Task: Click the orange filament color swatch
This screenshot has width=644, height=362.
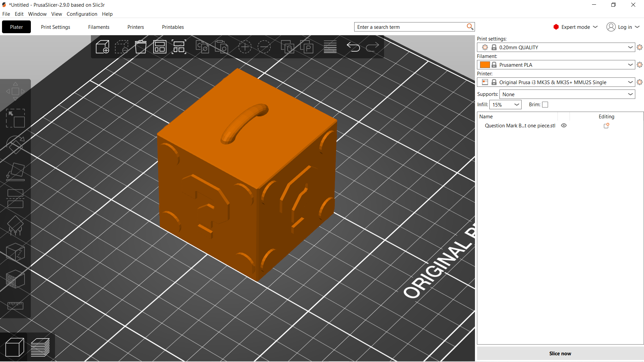Action: click(485, 65)
